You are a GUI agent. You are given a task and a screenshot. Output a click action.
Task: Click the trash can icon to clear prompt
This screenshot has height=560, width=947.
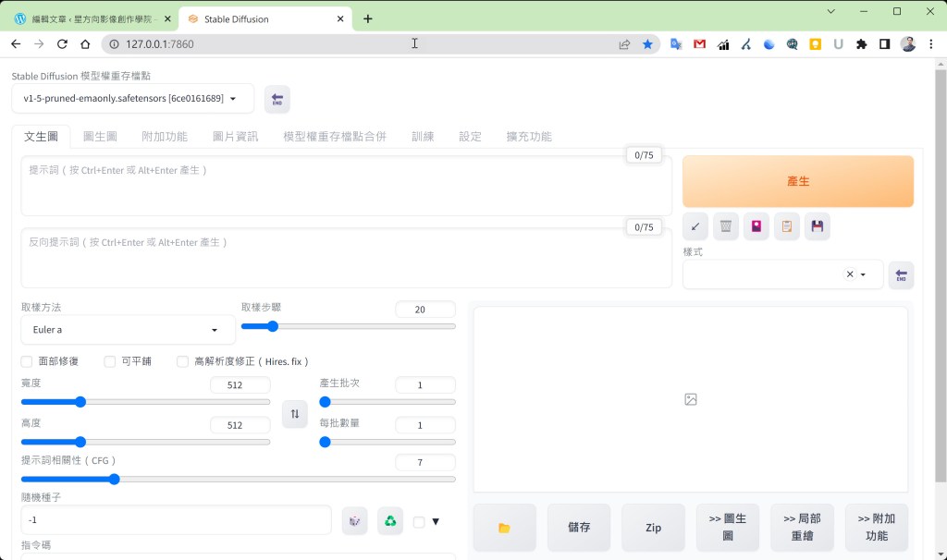(x=726, y=226)
